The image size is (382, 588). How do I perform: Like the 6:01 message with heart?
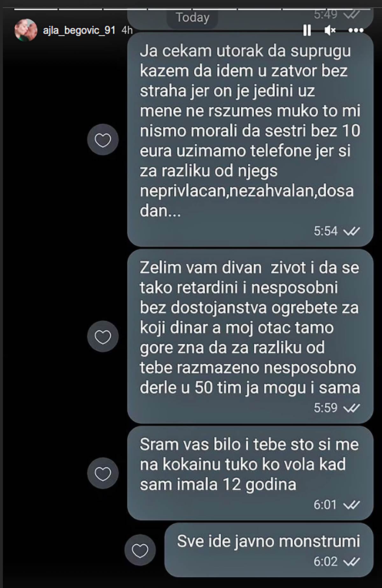pos(103,473)
